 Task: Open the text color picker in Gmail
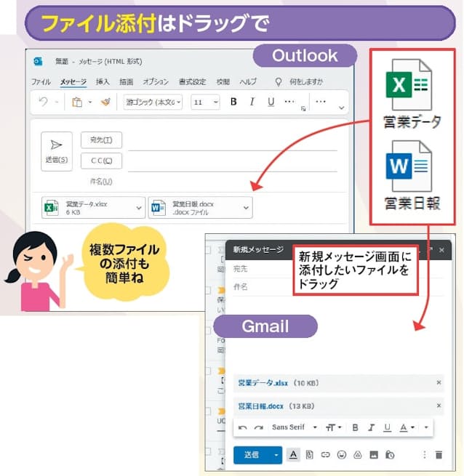point(407,427)
